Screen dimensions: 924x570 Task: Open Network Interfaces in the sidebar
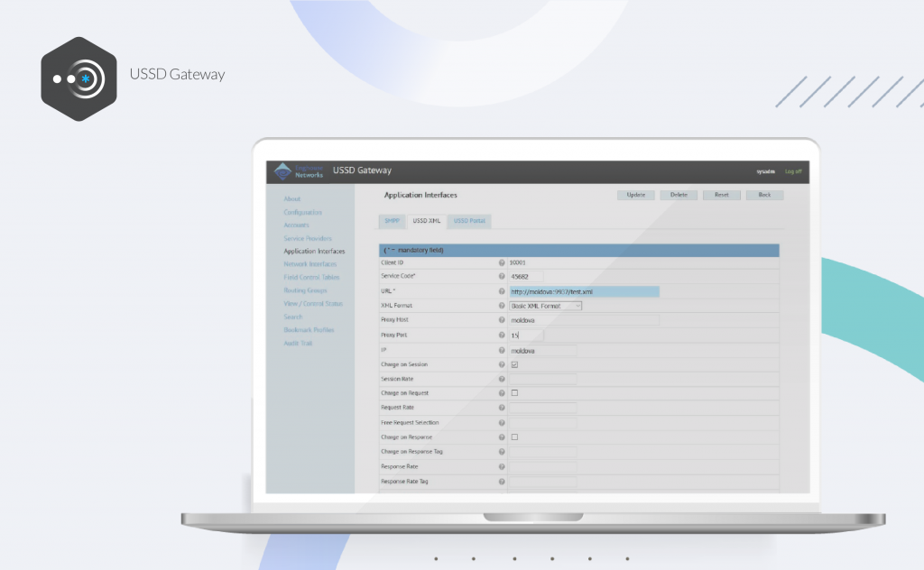(310, 264)
